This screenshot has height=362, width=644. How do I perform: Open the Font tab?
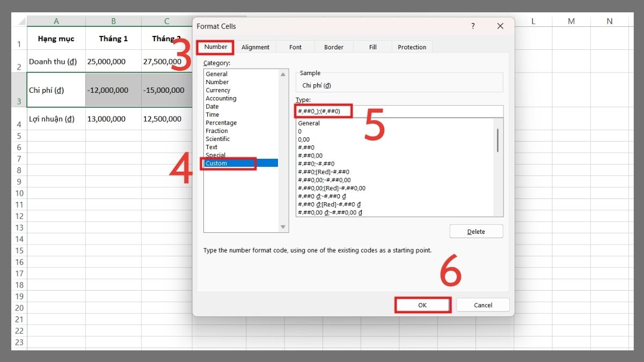click(295, 47)
